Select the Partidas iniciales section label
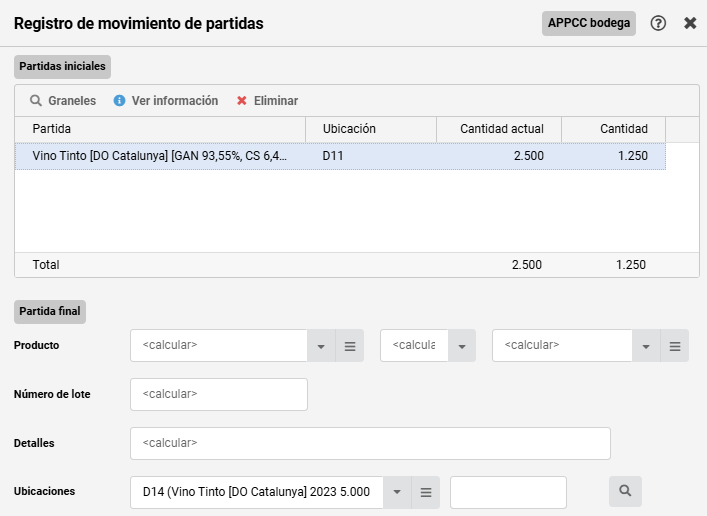 [62, 66]
